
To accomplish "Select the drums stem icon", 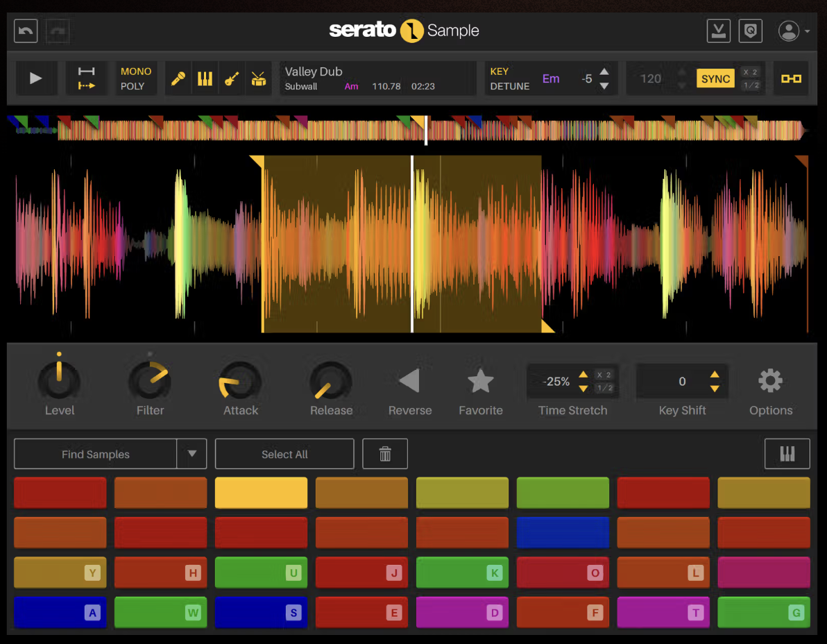I will point(258,78).
